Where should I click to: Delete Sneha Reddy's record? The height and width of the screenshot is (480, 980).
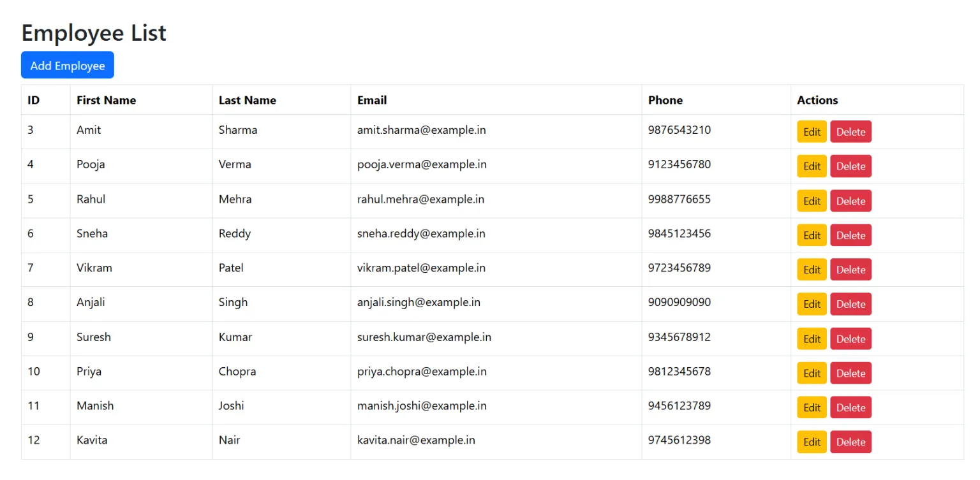850,235
